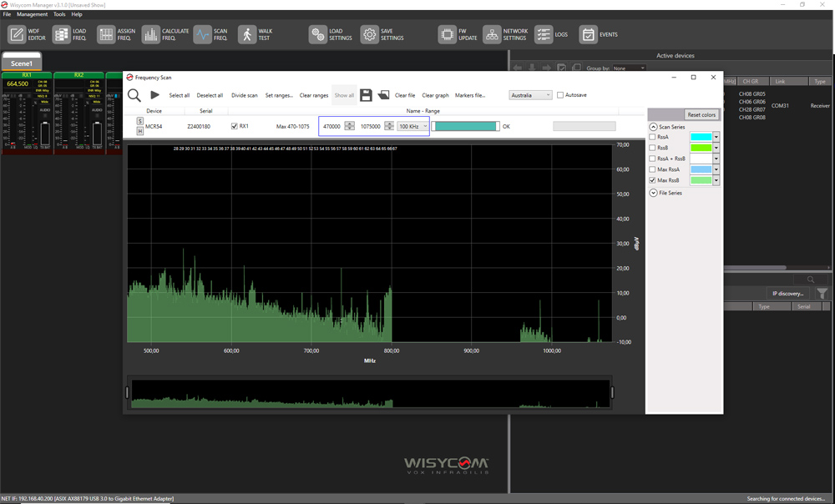Enable the Autosave checkbox
This screenshot has width=835, height=504.
coord(560,95)
